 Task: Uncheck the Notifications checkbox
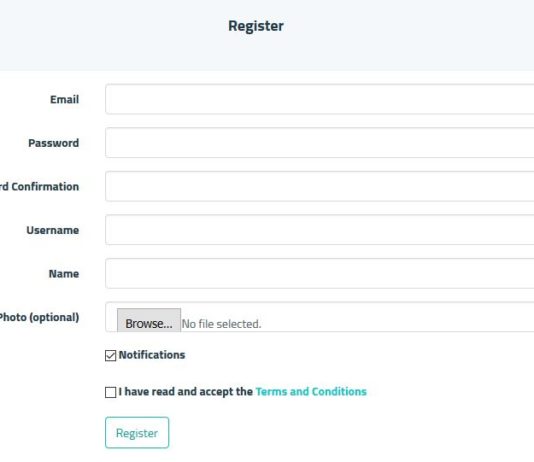(x=110, y=355)
